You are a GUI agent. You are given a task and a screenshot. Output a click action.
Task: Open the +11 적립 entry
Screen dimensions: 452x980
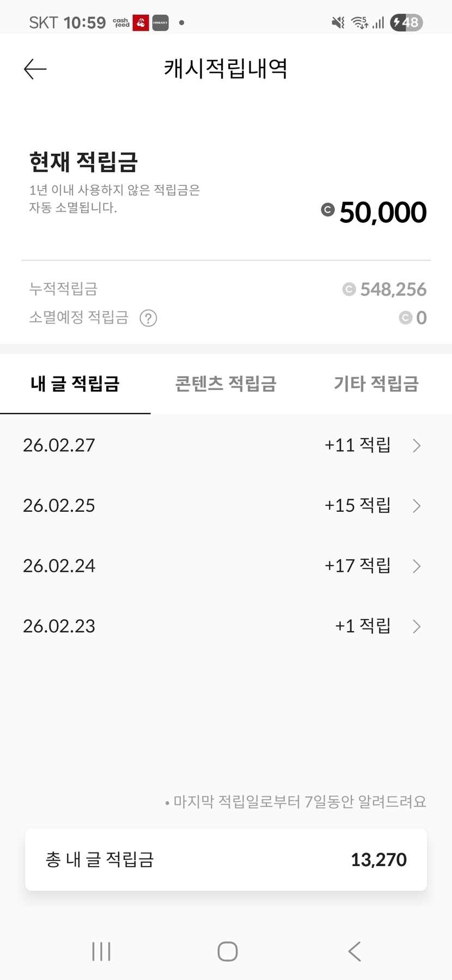tap(357, 445)
